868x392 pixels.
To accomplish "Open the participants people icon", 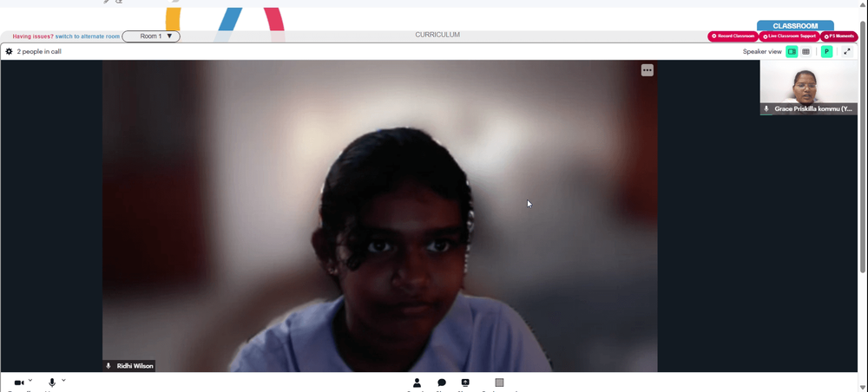I will pyautogui.click(x=417, y=382).
